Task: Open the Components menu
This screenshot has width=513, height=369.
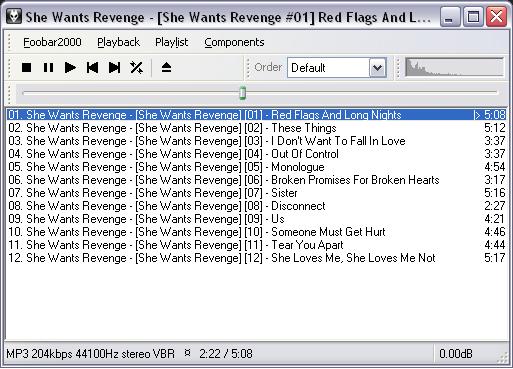Action: (x=234, y=42)
